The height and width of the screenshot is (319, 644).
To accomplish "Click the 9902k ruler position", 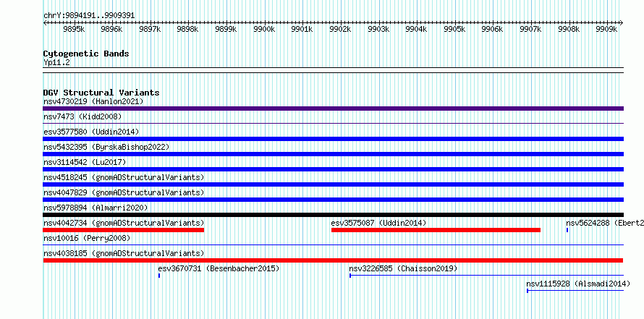I will 340,29.
